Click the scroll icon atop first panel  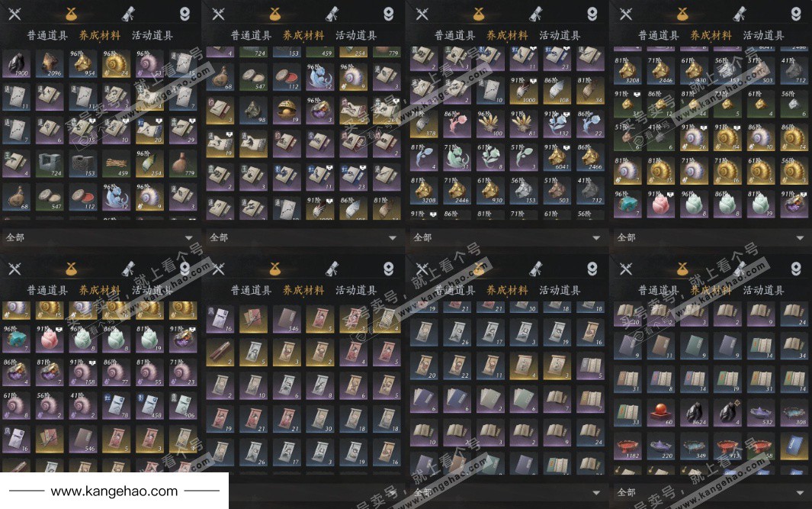(x=128, y=14)
